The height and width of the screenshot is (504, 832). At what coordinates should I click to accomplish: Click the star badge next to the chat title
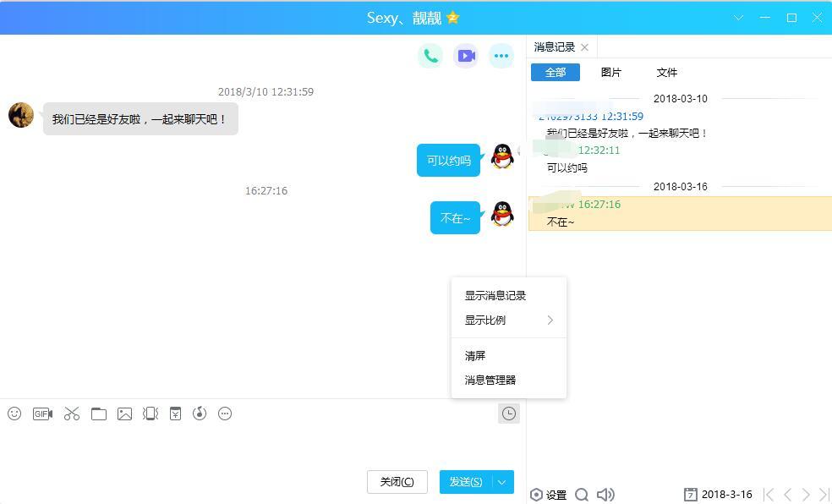coord(452,18)
